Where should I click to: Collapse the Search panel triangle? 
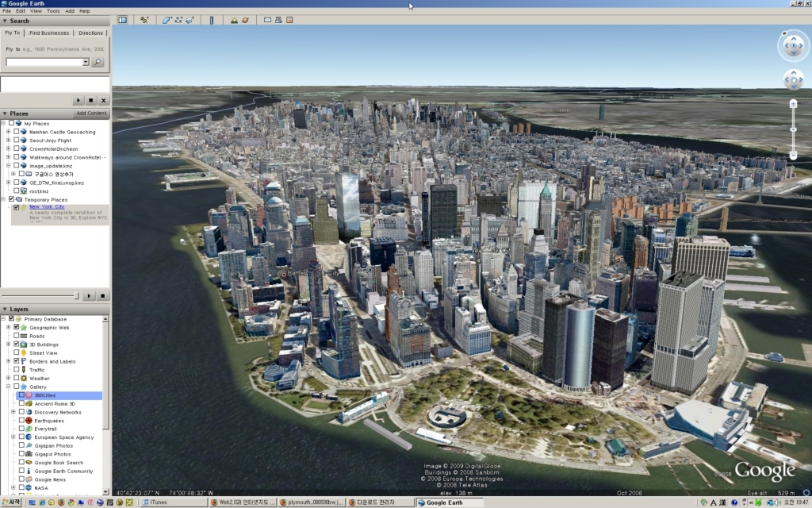(x=5, y=21)
